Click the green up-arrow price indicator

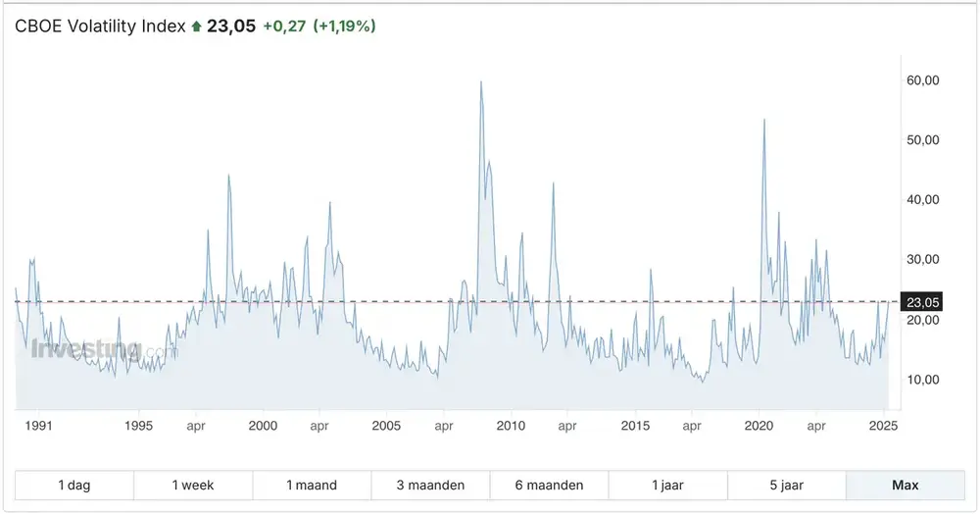[x=196, y=26]
